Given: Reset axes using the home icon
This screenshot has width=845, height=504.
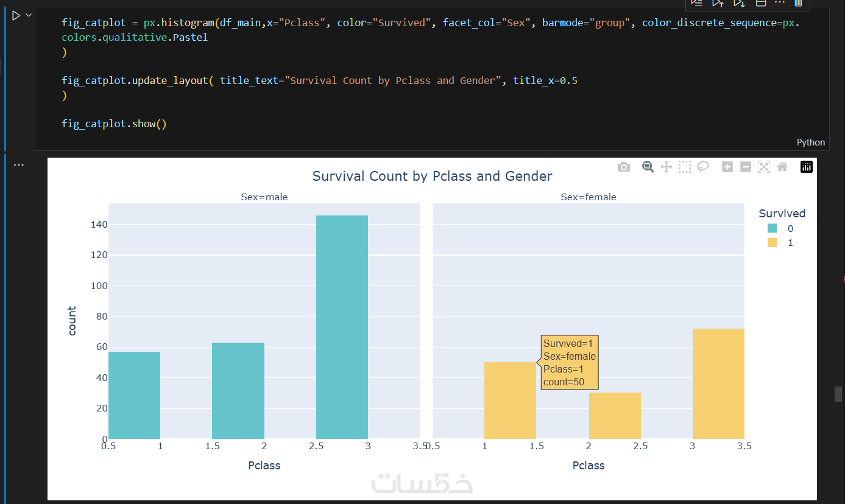Looking at the screenshot, I should point(782,167).
